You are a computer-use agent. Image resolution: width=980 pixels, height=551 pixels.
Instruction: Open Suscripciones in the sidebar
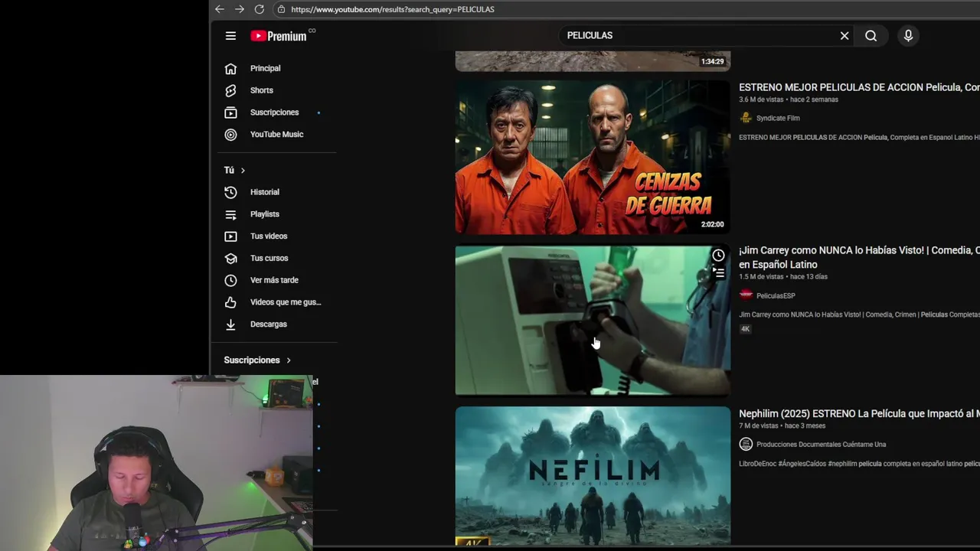[x=276, y=112]
